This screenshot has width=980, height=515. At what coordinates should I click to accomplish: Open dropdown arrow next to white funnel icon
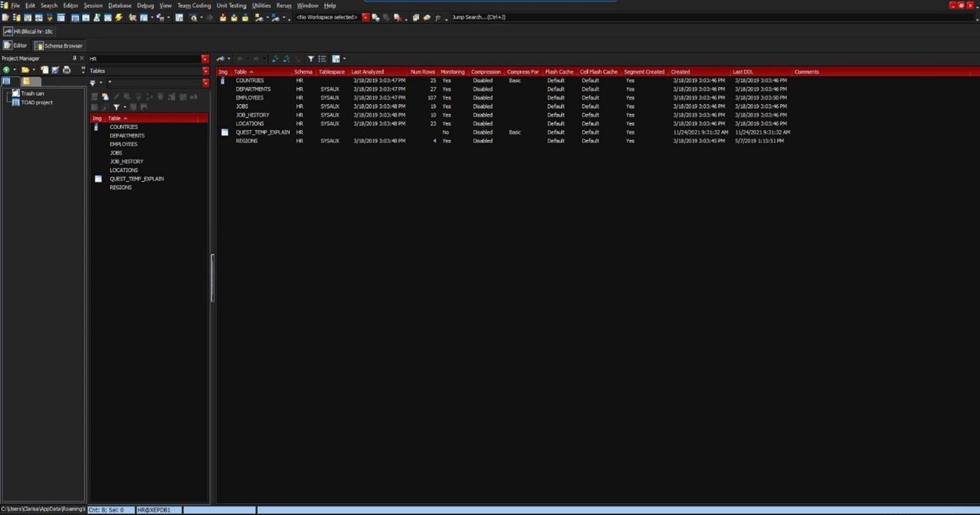tap(125, 107)
